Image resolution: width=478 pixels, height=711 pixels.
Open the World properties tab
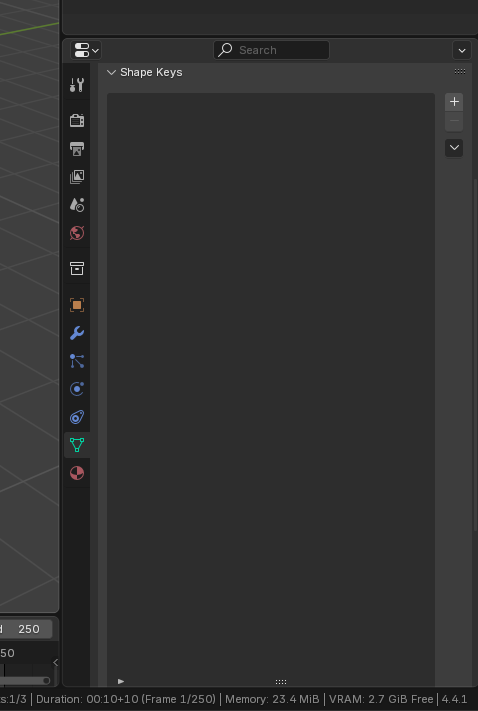click(x=77, y=233)
